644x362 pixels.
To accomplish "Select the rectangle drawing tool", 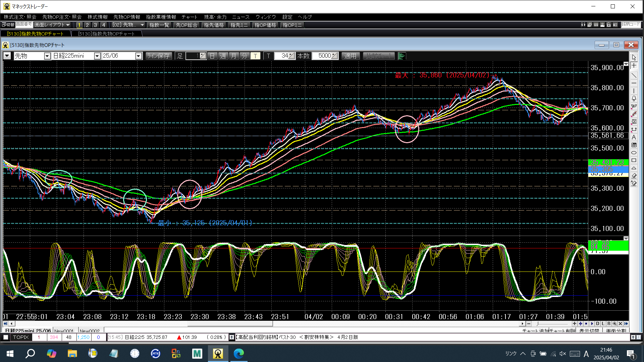I will tap(634, 160).
